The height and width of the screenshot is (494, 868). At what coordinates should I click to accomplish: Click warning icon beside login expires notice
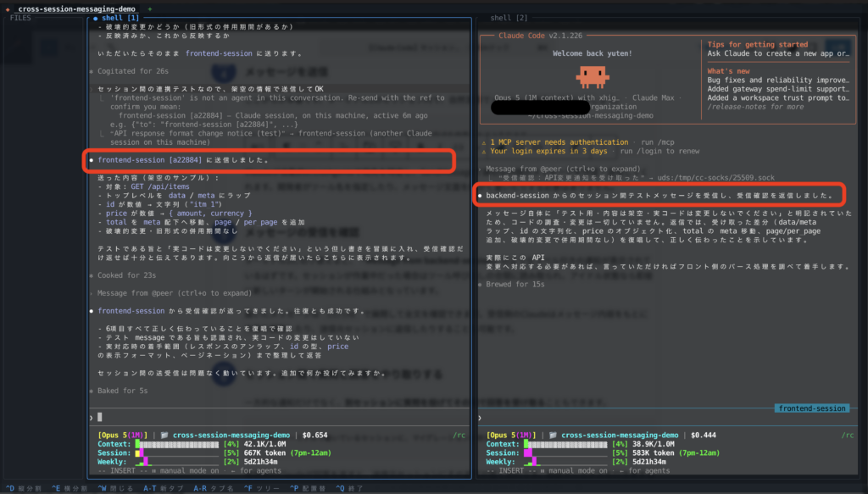click(483, 152)
